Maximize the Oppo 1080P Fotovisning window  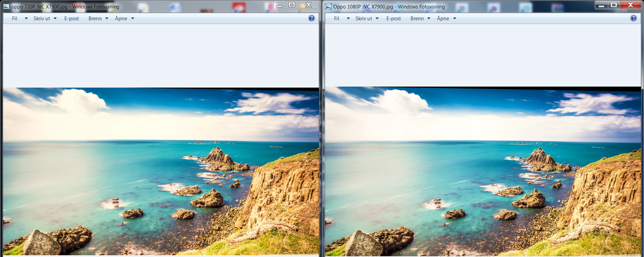point(614,5)
